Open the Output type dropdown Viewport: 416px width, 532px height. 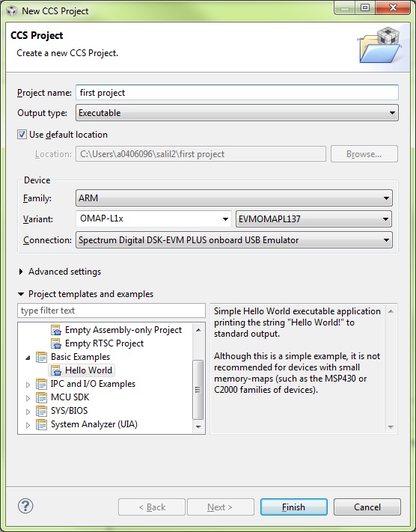click(237, 113)
